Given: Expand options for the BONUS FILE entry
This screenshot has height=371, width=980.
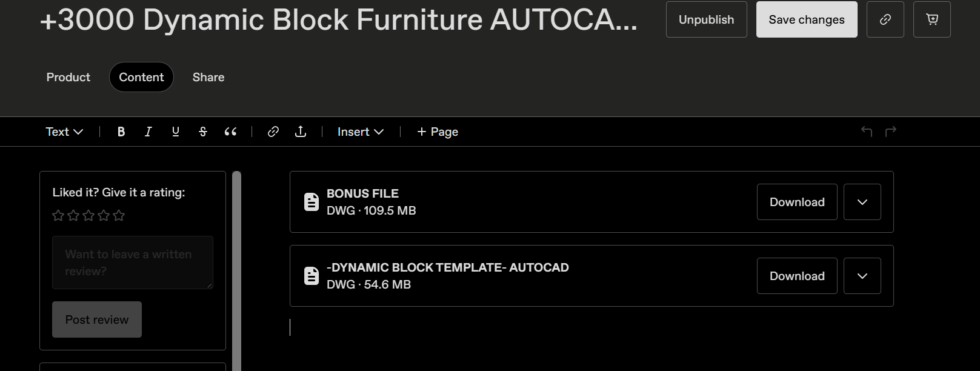Looking at the screenshot, I should (862, 202).
